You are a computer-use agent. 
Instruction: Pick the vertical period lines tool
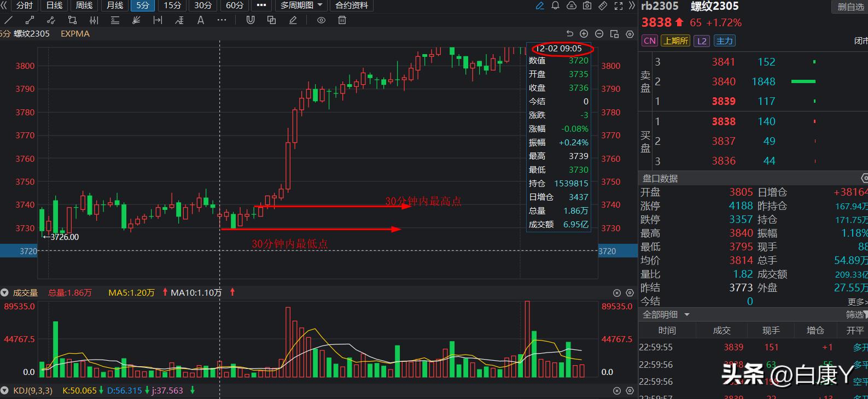[x=94, y=20]
